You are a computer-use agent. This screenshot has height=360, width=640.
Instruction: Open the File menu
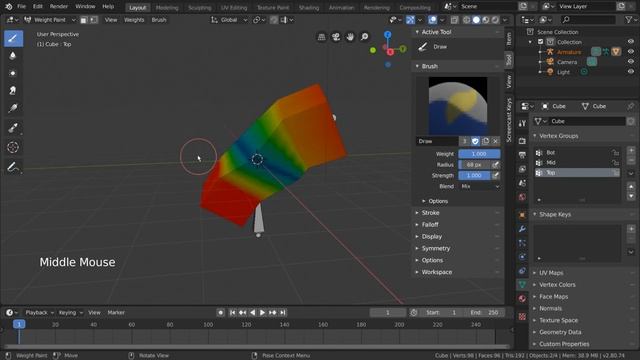coord(22,7)
